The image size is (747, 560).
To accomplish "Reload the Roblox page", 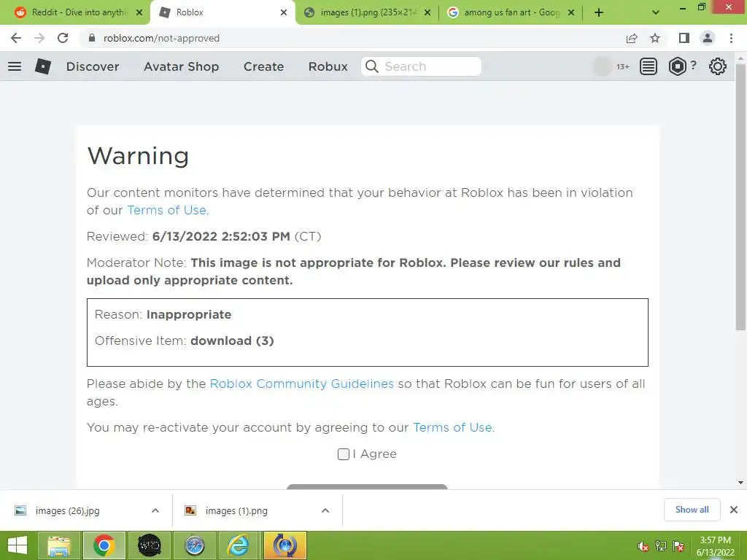I will pos(63,38).
